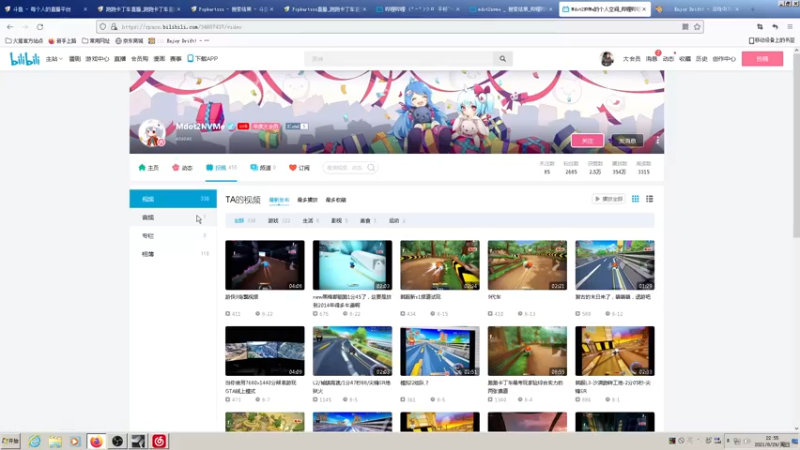Click the 播放全部 play all button
Viewport: 800px width, 450px height.
click(x=609, y=199)
